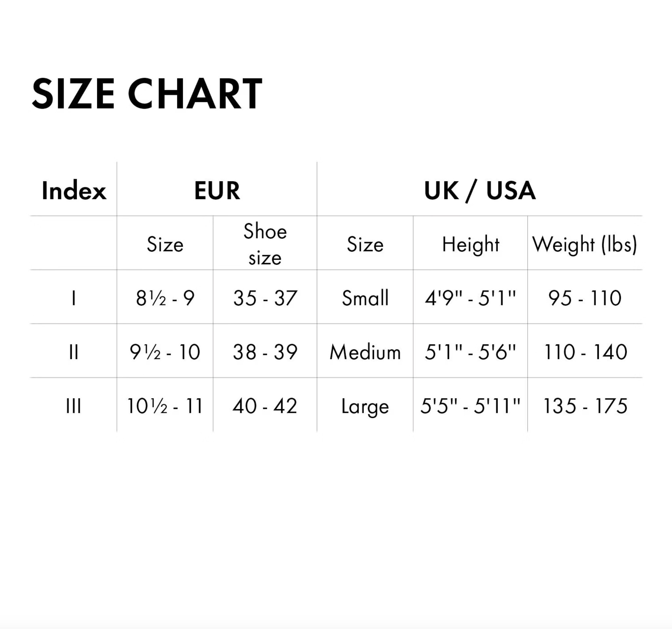Image resolution: width=672 pixels, height=629 pixels.
Task: Click the 95 - 110 weight cell
Action: click(585, 298)
